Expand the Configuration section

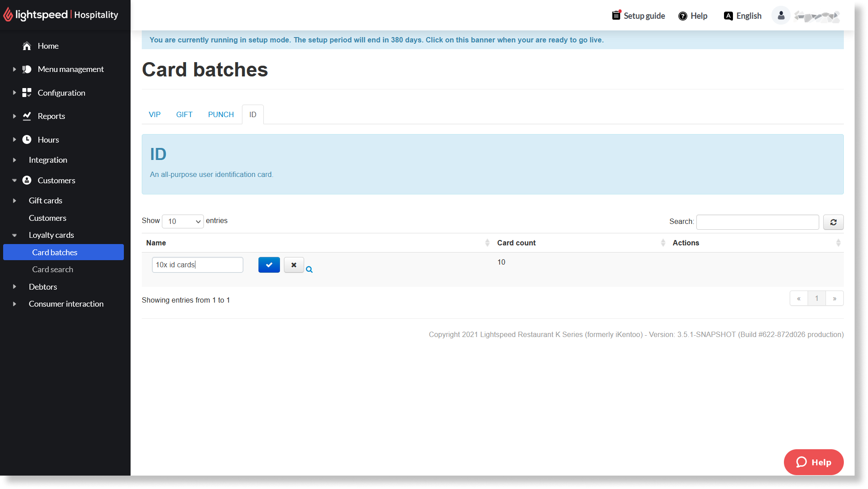pyautogui.click(x=14, y=93)
